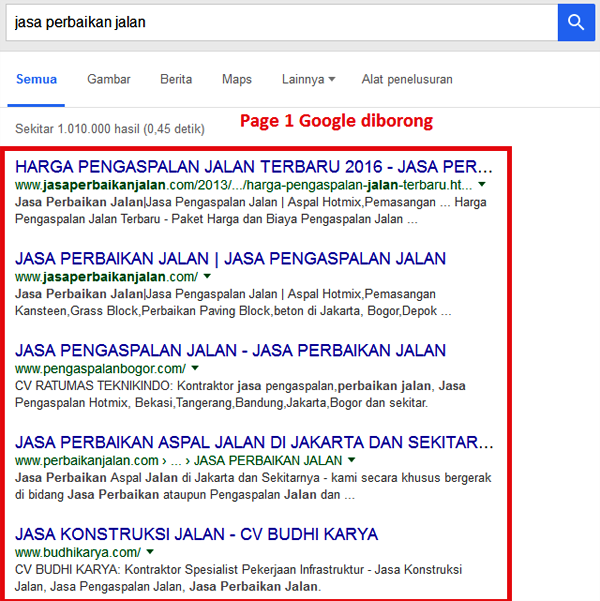Viewport: 600px width, 601px height.
Task: Open result JASA KONSTRUKSI JALAN - CV BUDHI KARYA
Action: pos(197,534)
